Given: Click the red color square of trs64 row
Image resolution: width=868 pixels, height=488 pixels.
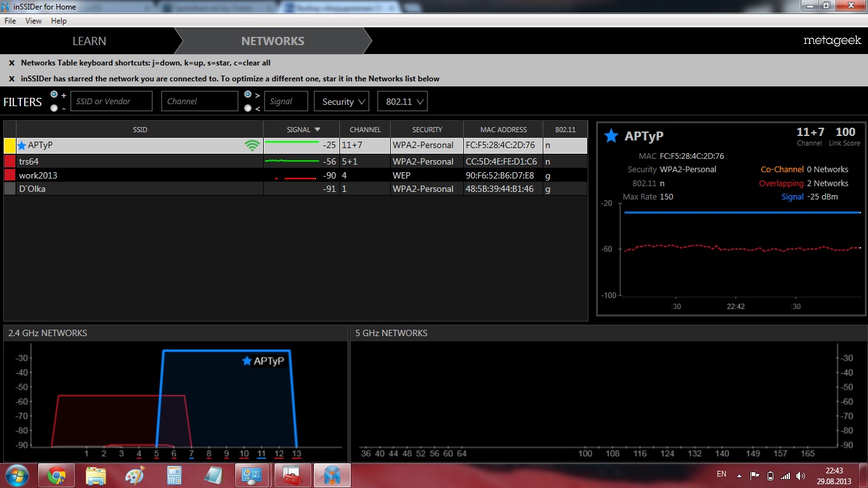Looking at the screenshot, I should (x=10, y=161).
